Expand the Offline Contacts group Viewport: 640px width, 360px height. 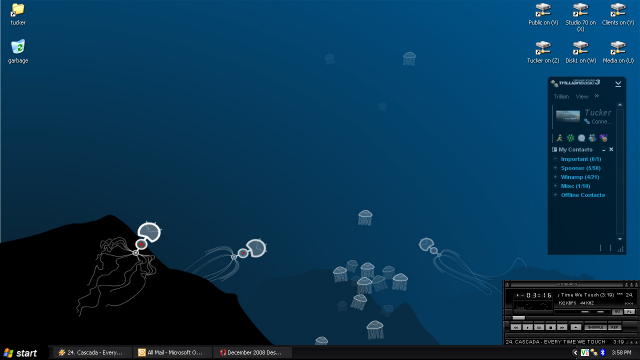pos(555,195)
